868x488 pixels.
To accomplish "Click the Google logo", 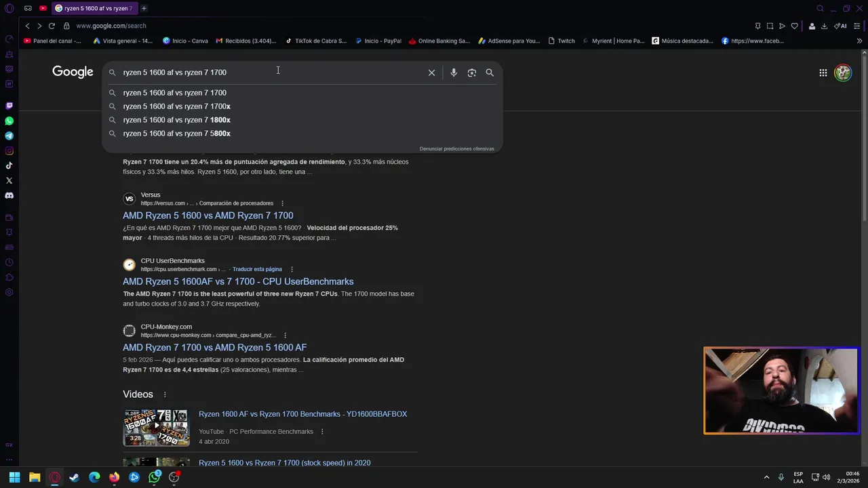I will pos(73,72).
